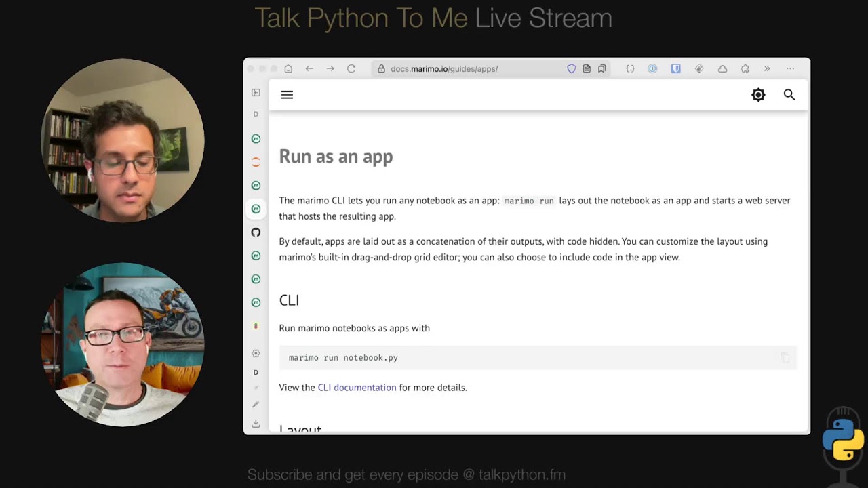Open site info via the padlock icon
868x488 pixels.
click(383, 68)
